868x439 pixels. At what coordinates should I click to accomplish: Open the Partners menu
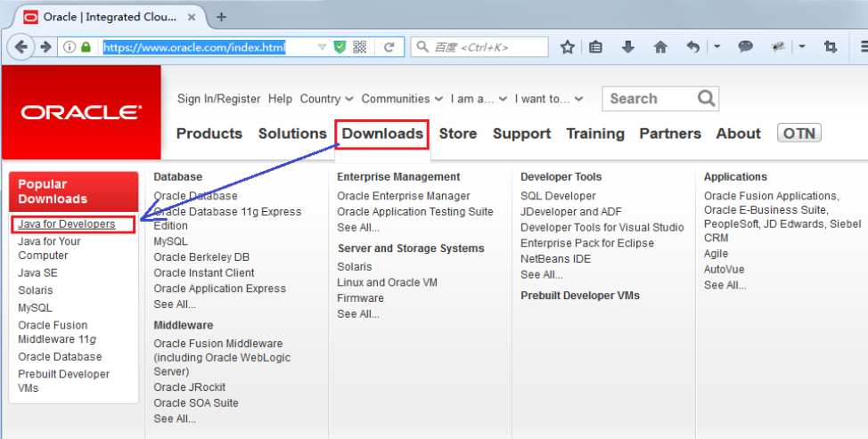click(x=670, y=134)
